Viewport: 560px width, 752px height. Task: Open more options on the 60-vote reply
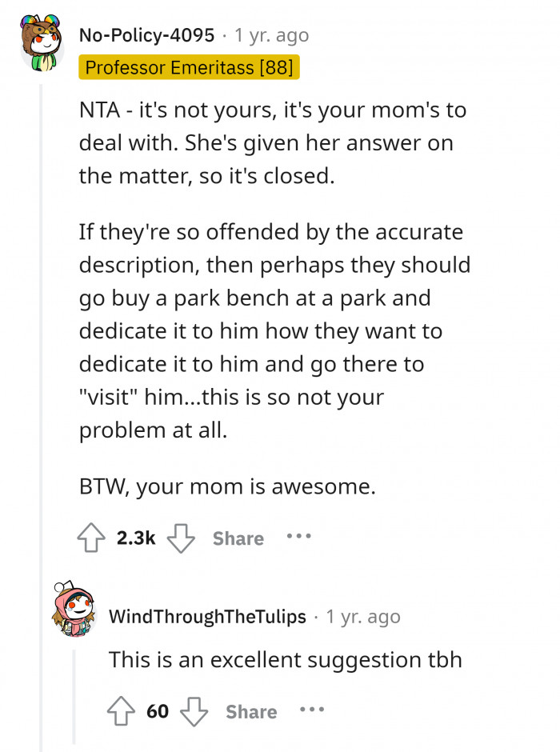click(312, 710)
